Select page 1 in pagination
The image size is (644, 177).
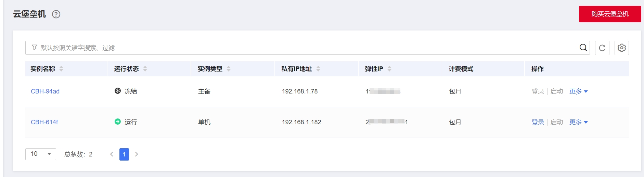point(124,154)
